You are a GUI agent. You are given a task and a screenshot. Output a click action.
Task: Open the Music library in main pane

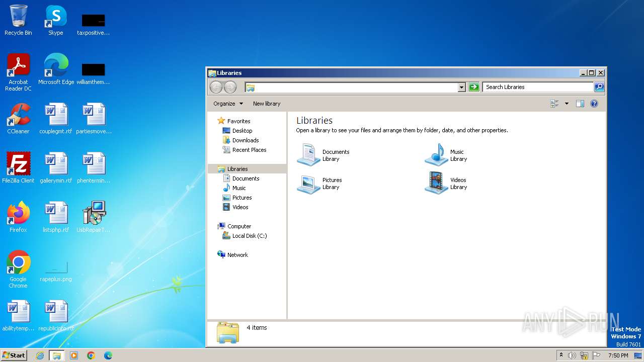[446, 155]
